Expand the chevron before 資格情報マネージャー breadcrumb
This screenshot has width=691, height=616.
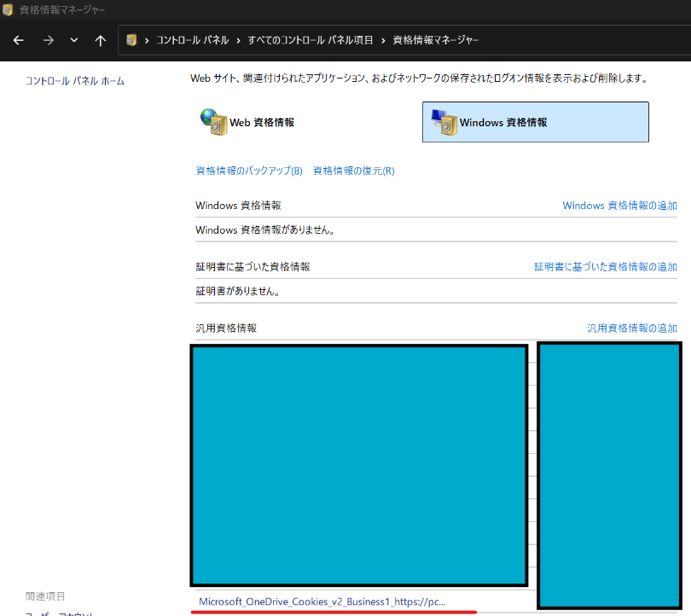[383, 41]
